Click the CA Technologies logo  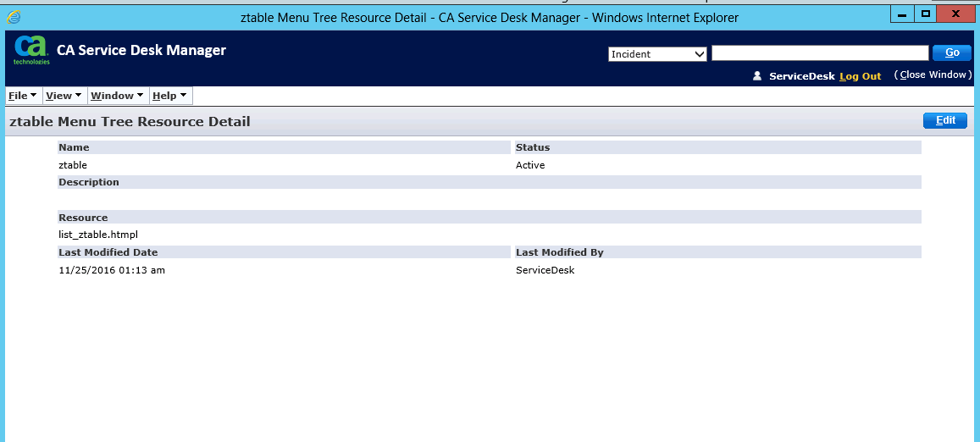point(31,51)
